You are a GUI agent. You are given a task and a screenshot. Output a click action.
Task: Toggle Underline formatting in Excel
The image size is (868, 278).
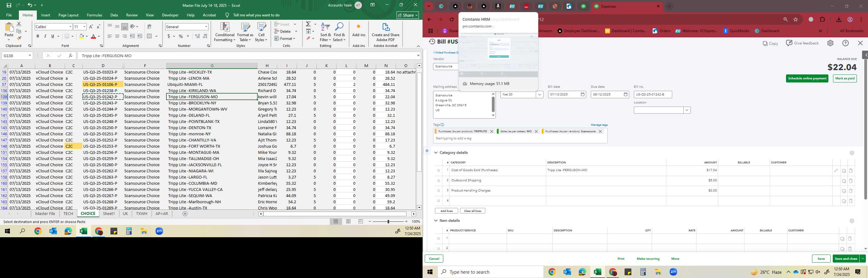[53, 36]
